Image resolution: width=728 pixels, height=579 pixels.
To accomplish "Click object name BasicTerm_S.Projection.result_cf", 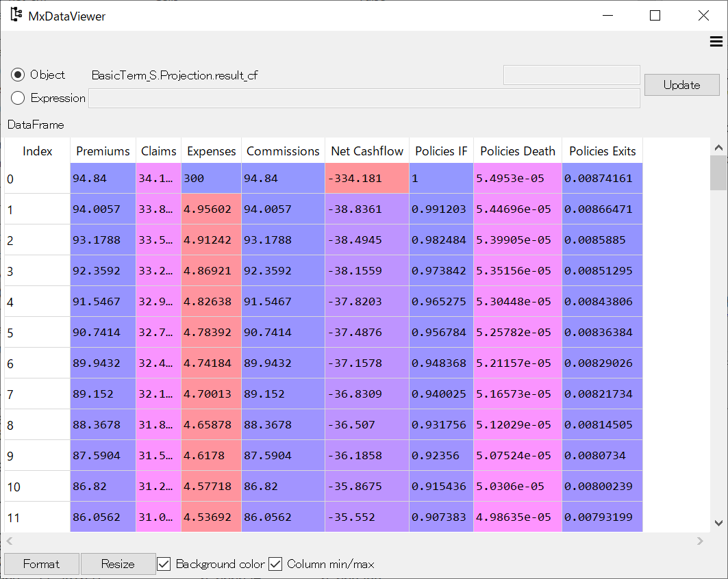I will coord(175,75).
